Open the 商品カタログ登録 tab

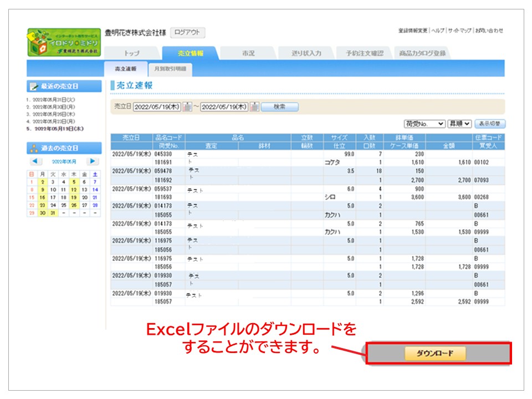pyautogui.click(x=422, y=54)
